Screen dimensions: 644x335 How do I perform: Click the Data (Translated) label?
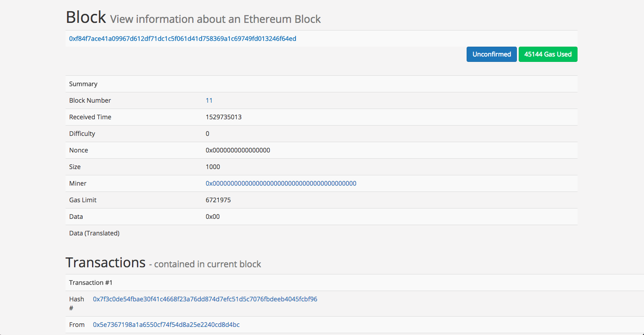94,233
